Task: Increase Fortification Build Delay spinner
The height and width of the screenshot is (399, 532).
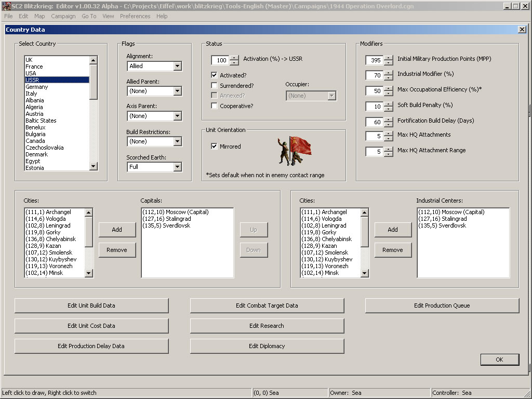Action: (x=389, y=119)
